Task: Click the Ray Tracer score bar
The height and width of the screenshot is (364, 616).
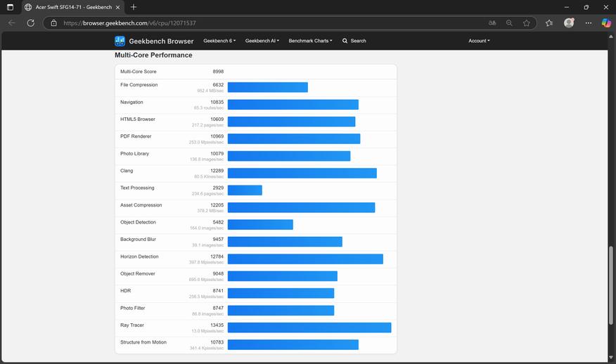Action: point(309,327)
